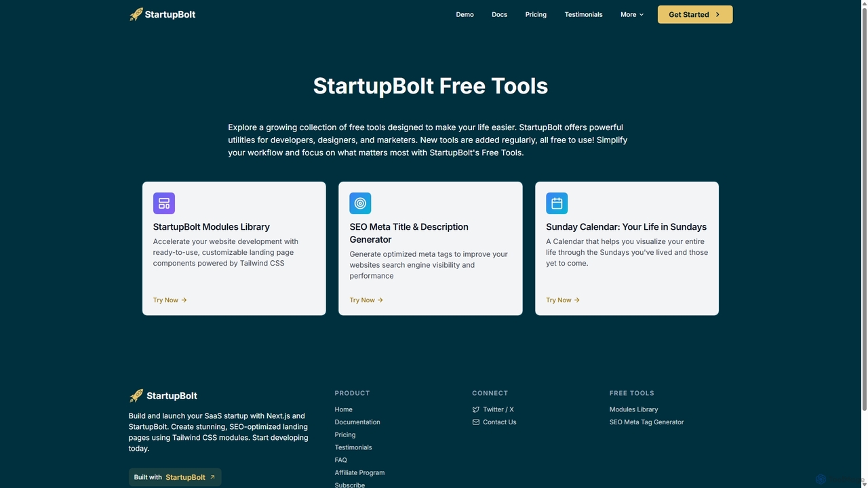Click the footer StartupBolt rocket logo
This screenshot has height=488, width=868.
tap(163, 396)
